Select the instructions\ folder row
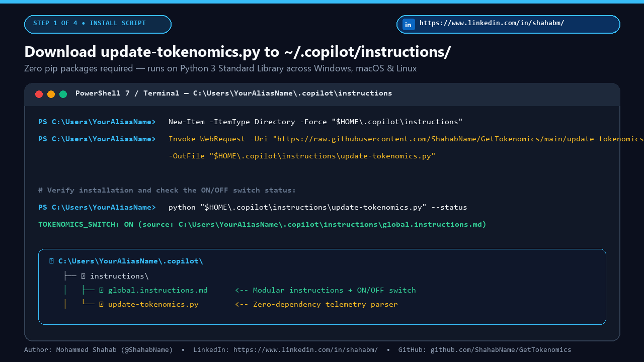 click(119, 276)
